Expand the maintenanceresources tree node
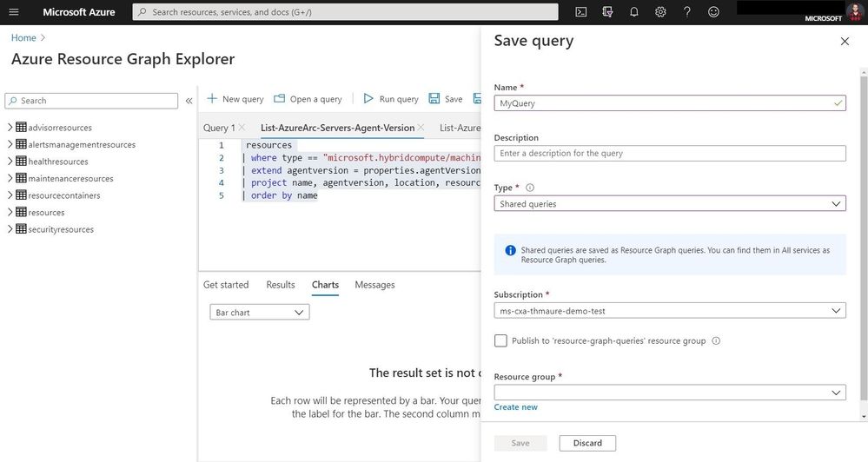868x462 pixels. tap(10, 178)
